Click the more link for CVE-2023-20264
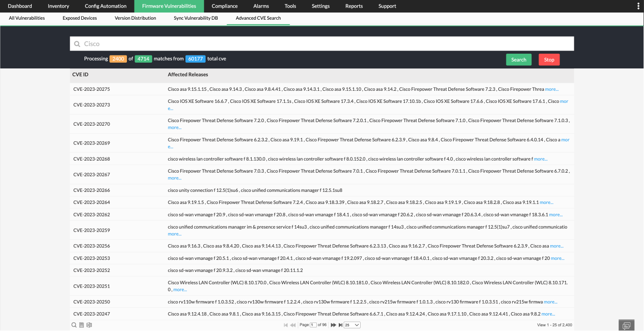 [547, 203]
